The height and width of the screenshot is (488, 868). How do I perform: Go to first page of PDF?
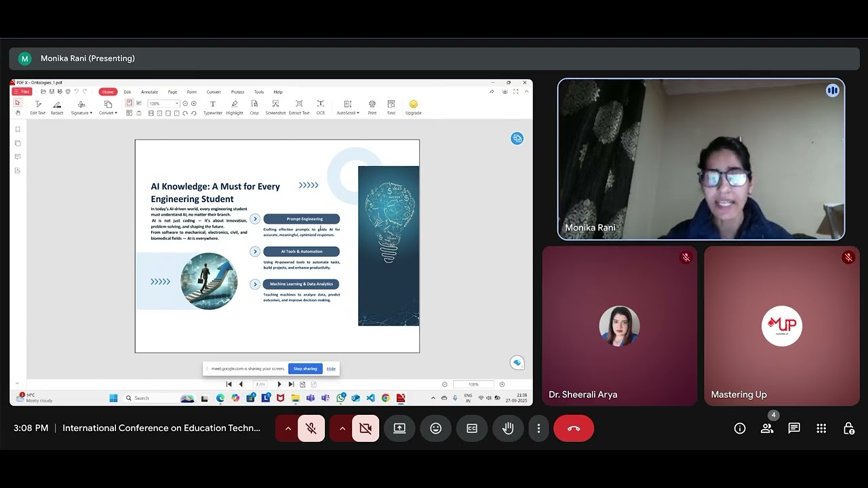[229, 384]
